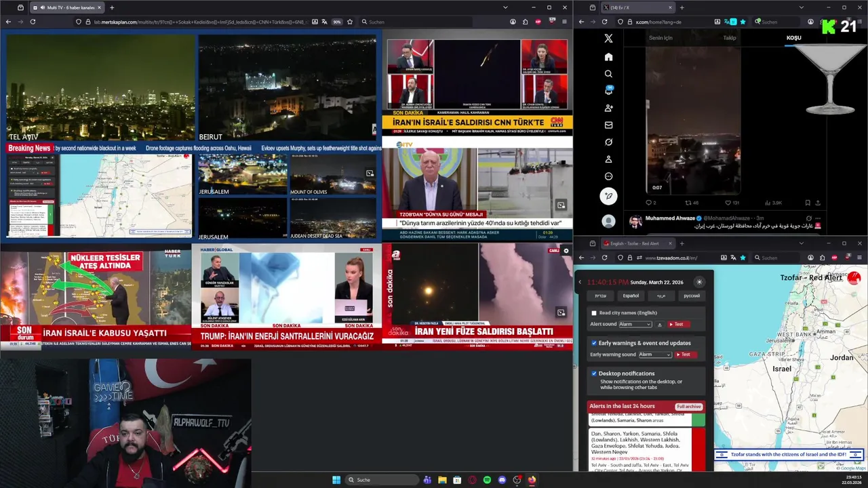The width and height of the screenshot is (868, 488).
Task: Collapse the Tzofar side panel arrow
Action: pyautogui.click(x=580, y=282)
